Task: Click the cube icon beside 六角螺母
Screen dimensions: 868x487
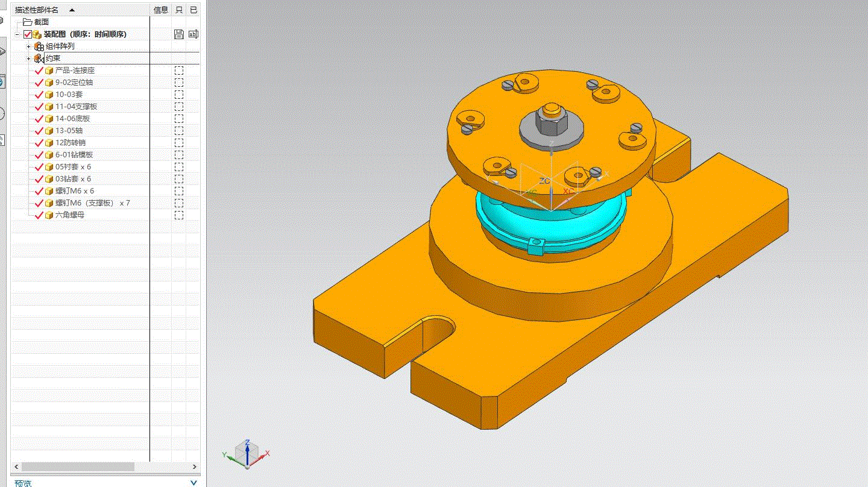Action: coord(49,215)
